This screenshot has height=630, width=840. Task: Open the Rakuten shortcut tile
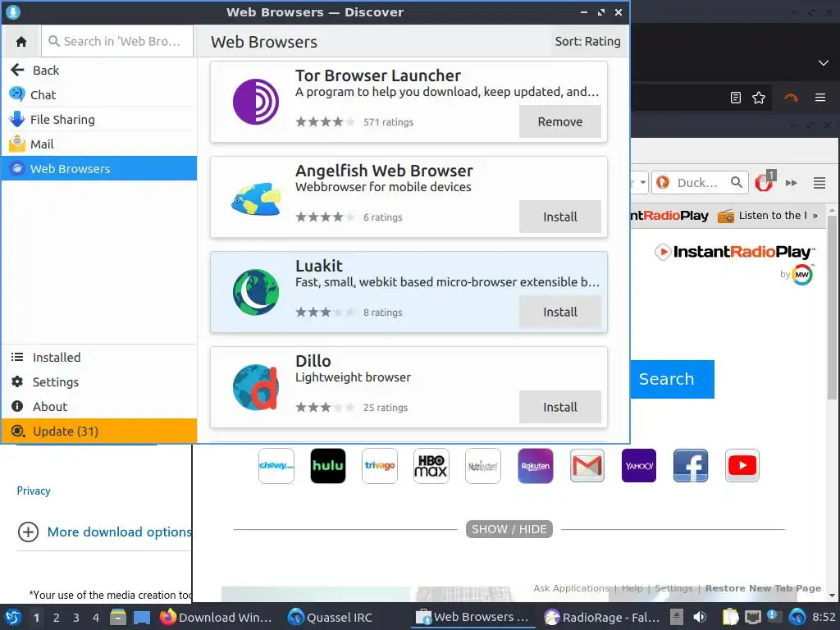(x=535, y=466)
